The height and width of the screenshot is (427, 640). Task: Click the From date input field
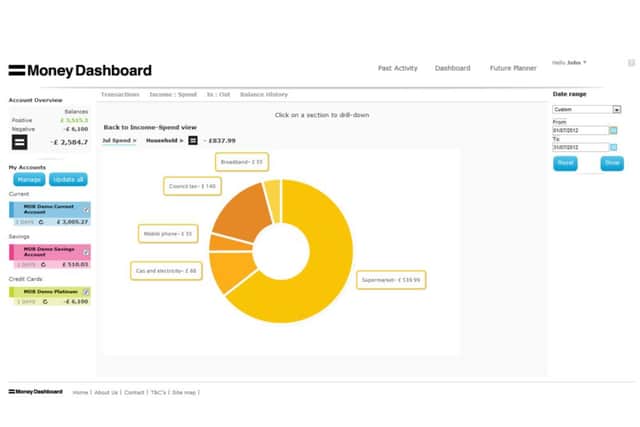click(x=580, y=130)
